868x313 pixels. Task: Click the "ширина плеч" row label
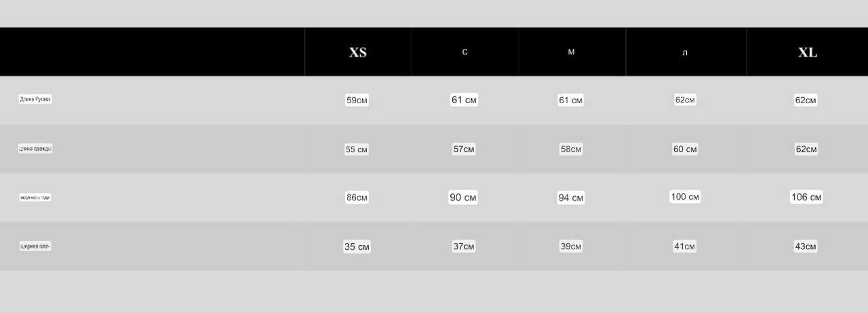[35, 246]
